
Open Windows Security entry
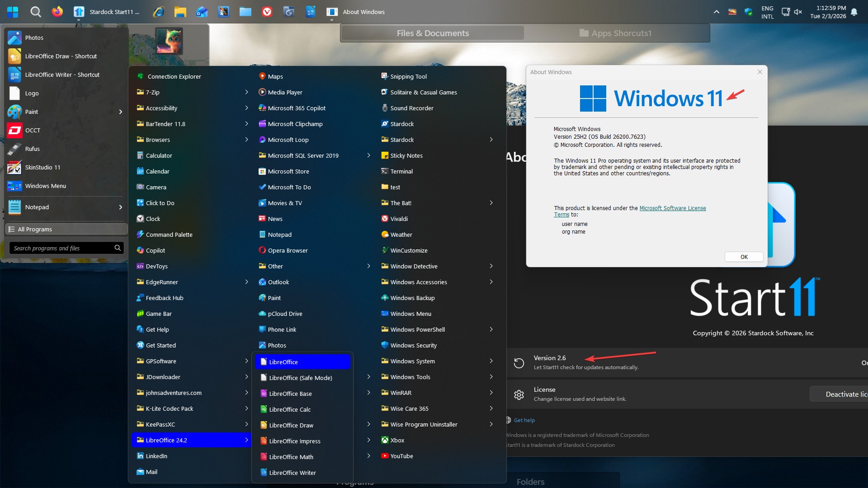[413, 345]
